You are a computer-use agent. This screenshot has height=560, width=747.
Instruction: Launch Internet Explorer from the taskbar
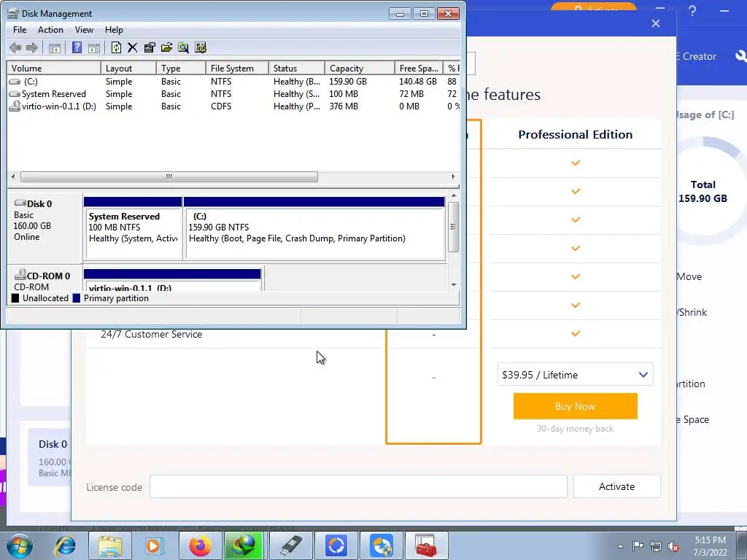coord(65,545)
